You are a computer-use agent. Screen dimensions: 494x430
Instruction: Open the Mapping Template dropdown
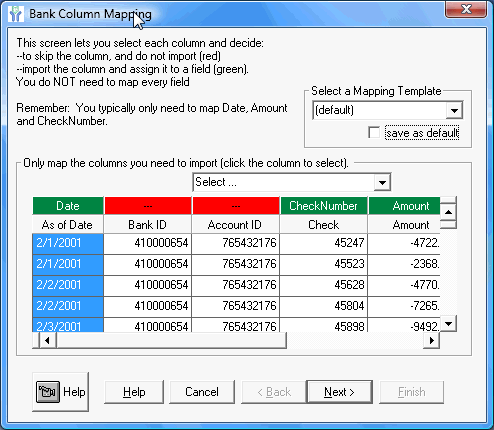tap(454, 110)
